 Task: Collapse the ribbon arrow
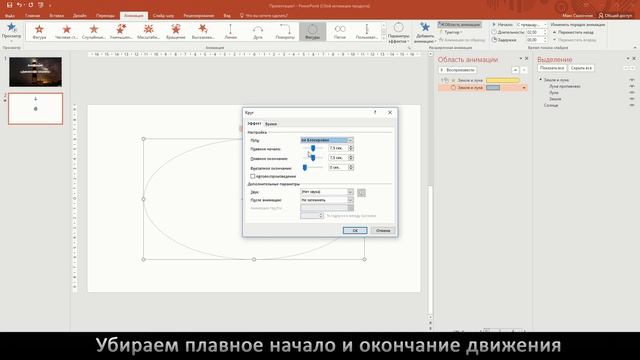point(635,48)
